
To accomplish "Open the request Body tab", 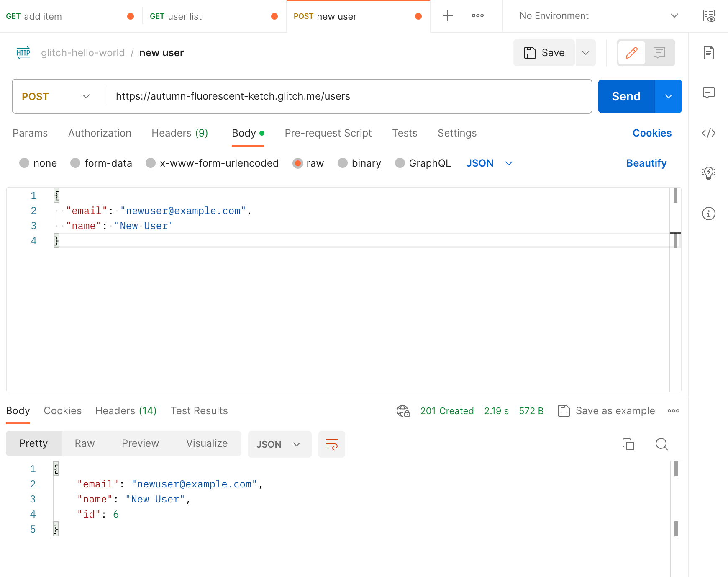I will pyautogui.click(x=248, y=133).
